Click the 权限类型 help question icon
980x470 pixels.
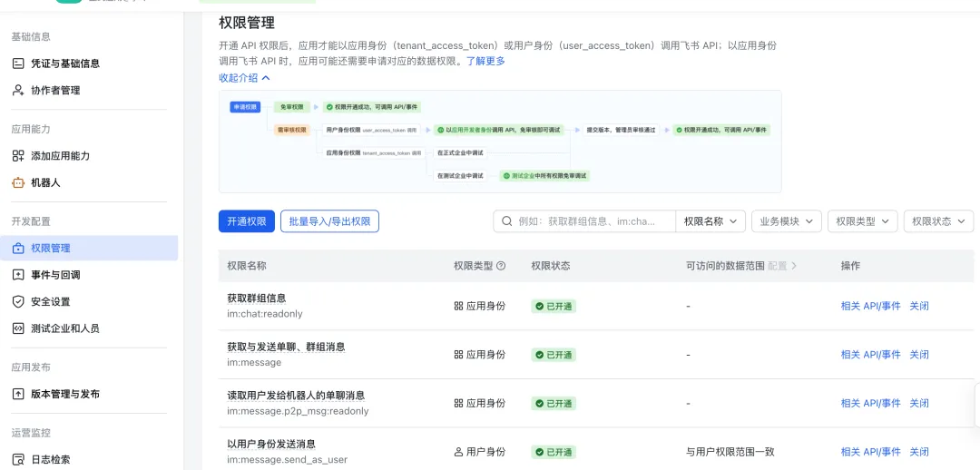click(501, 266)
